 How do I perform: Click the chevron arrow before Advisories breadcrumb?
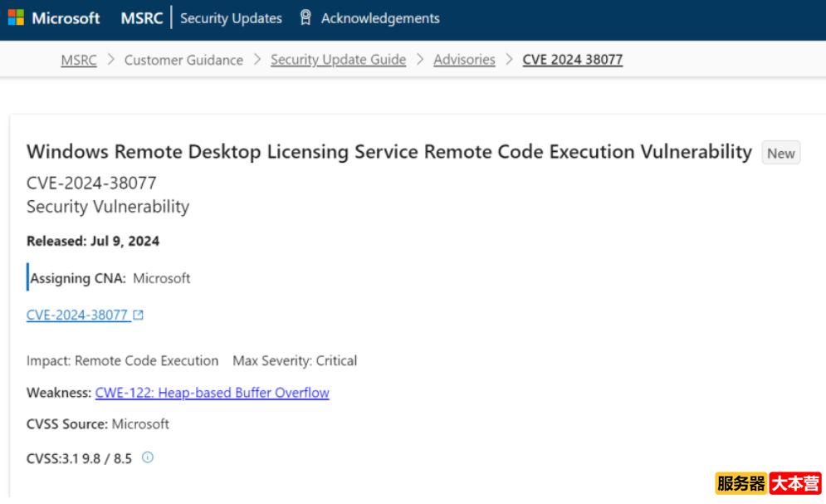click(420, 60)
